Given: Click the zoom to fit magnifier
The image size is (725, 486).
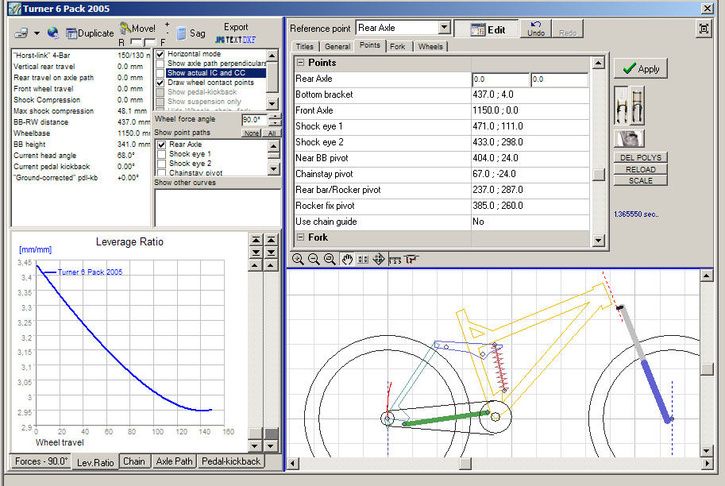Looking at the screenshot, I should tap(330, 259).
